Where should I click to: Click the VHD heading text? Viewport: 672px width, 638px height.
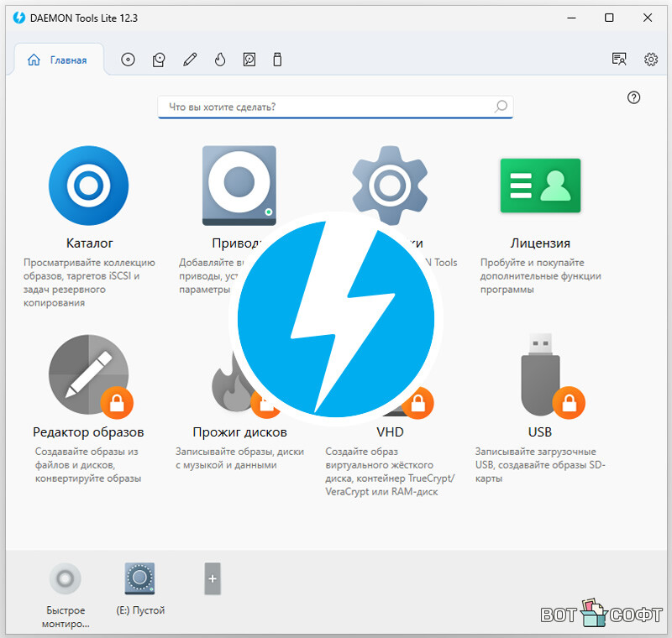390,432
